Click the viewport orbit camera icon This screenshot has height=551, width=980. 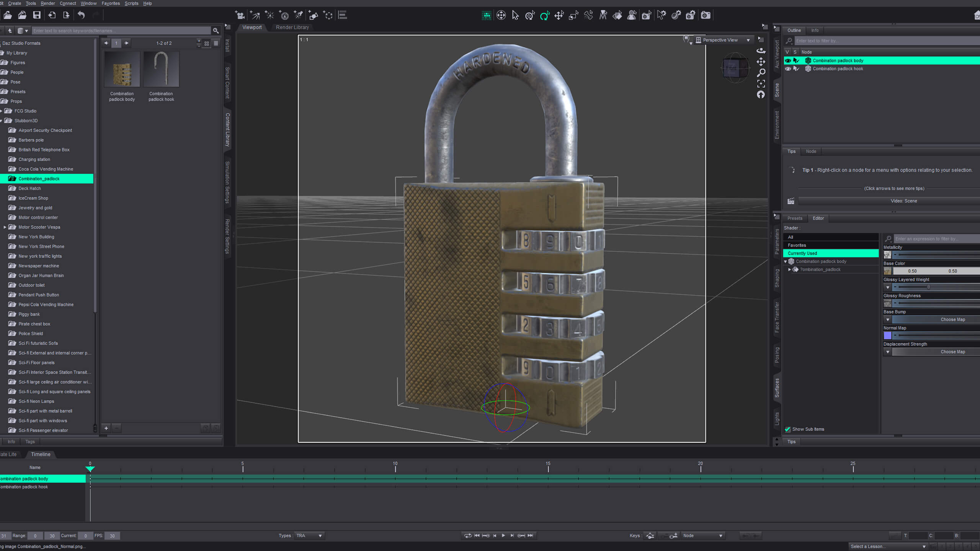click(761, 51)
